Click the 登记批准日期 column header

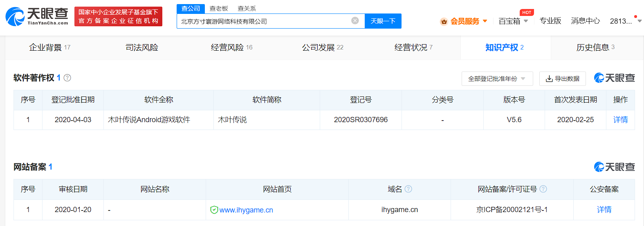[73, 100]
